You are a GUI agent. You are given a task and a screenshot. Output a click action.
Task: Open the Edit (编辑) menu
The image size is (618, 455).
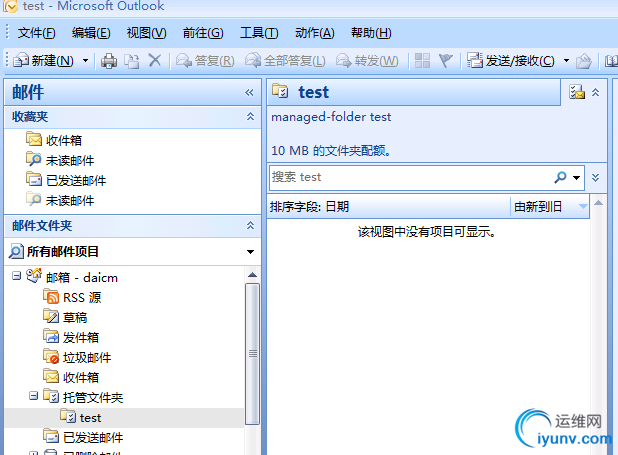click(91, 33)
